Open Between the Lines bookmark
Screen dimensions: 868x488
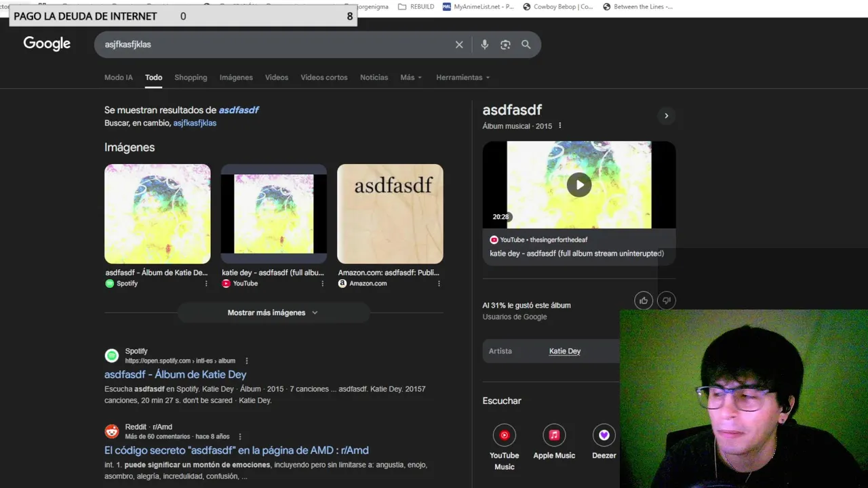click(x=637, y=7)
